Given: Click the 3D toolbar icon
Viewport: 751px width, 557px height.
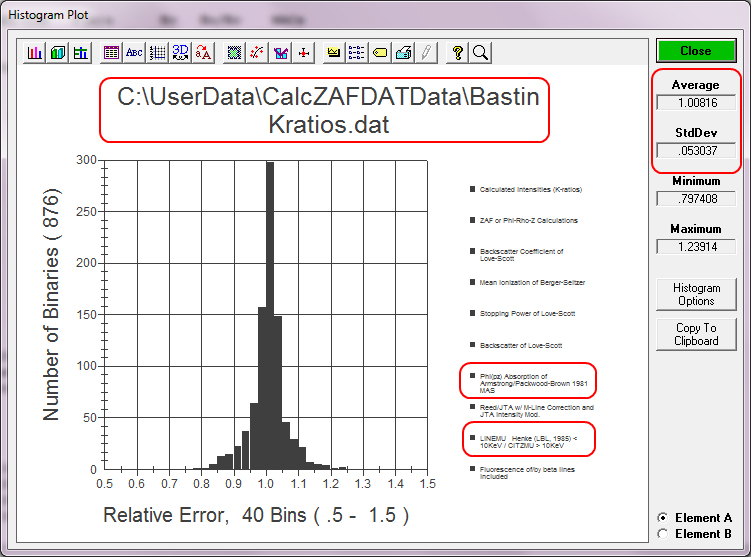Looking at the screenshot, I should (x=180, y=53).
